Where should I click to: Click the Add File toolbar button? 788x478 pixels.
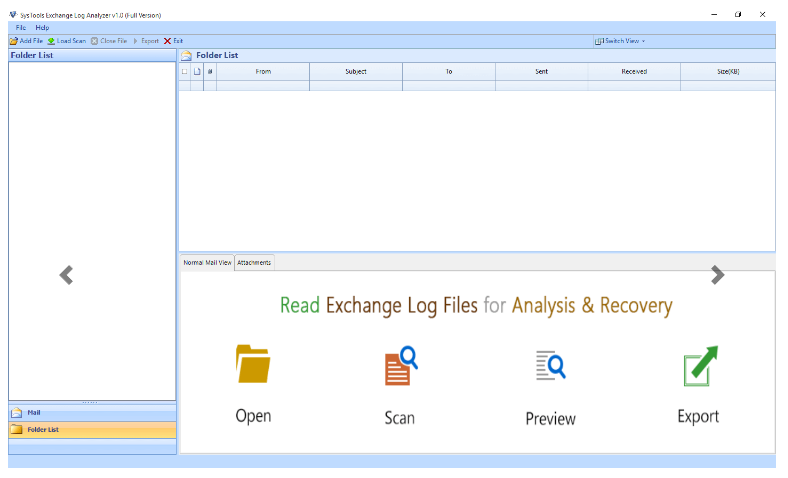click(x=26, y=41)
